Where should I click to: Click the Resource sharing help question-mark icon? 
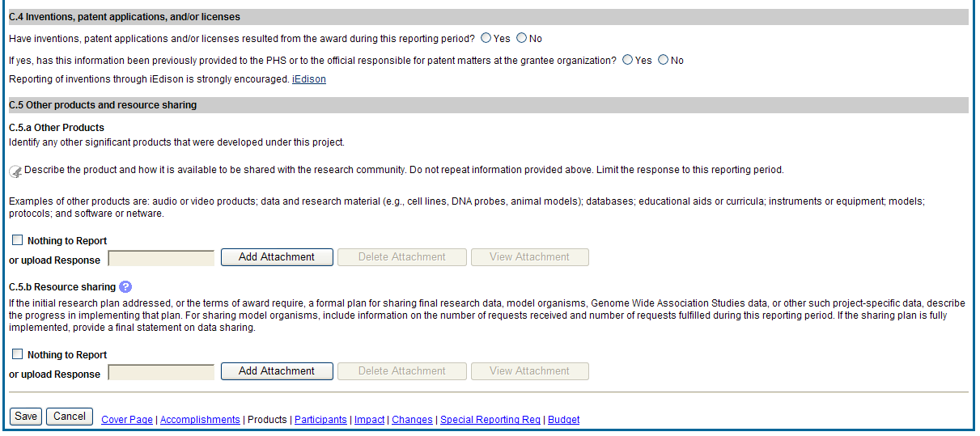[125, 287]
